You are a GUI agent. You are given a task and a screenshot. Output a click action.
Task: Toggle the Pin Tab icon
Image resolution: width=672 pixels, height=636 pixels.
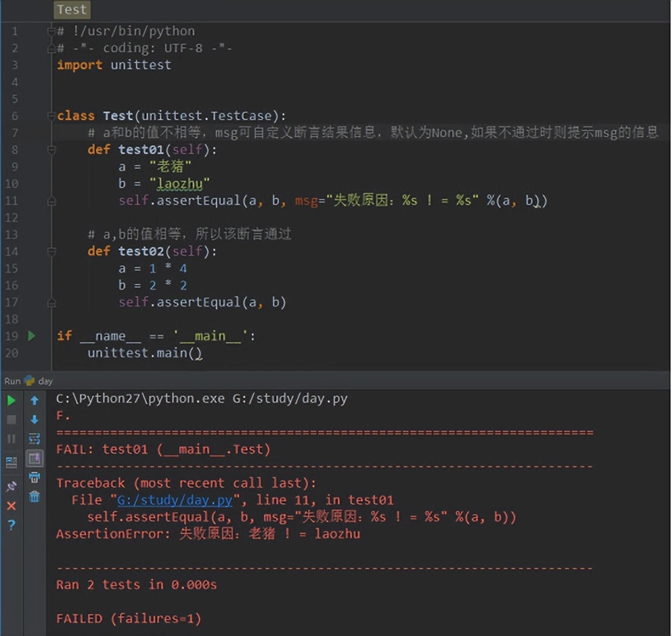[11, 485]
